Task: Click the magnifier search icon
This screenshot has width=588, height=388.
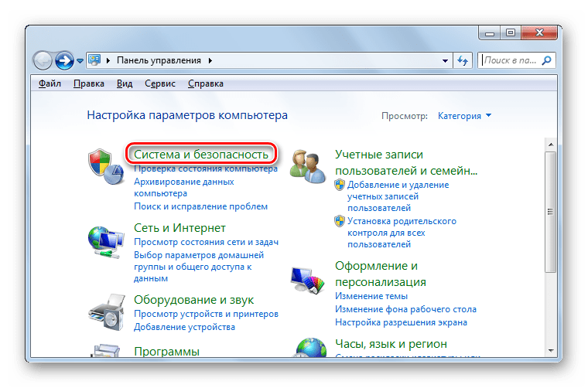Action: [x=546, y=60]
